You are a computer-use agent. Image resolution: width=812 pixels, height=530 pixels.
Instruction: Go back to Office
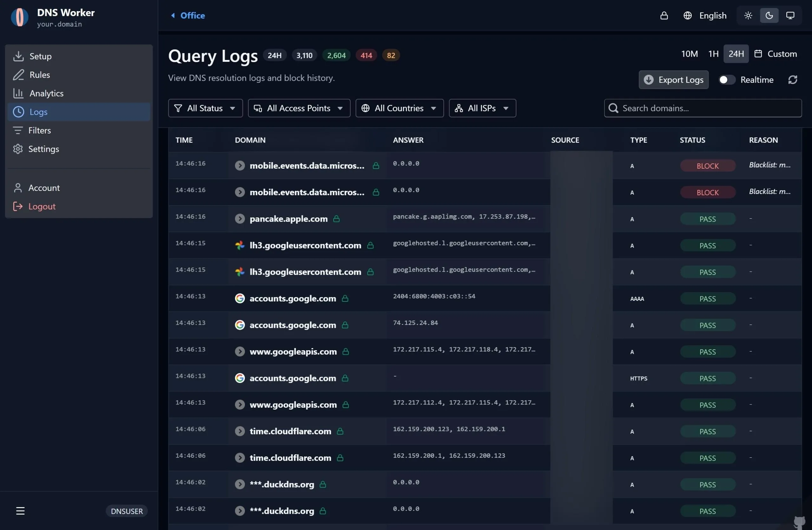188,16
